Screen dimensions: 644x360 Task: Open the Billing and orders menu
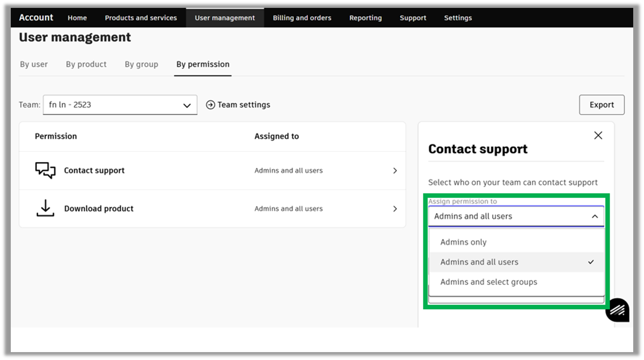[302, 17]
